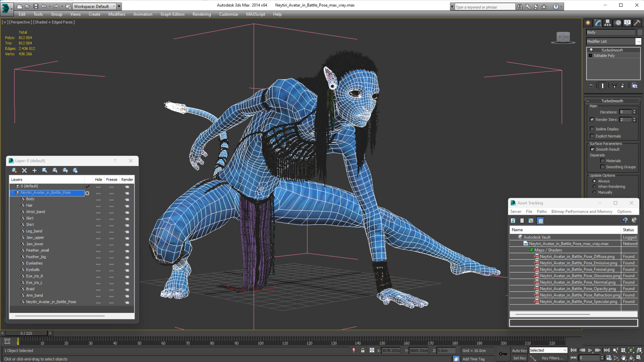Click Shaded + Edged Faces viewport label

pos(54,22)
